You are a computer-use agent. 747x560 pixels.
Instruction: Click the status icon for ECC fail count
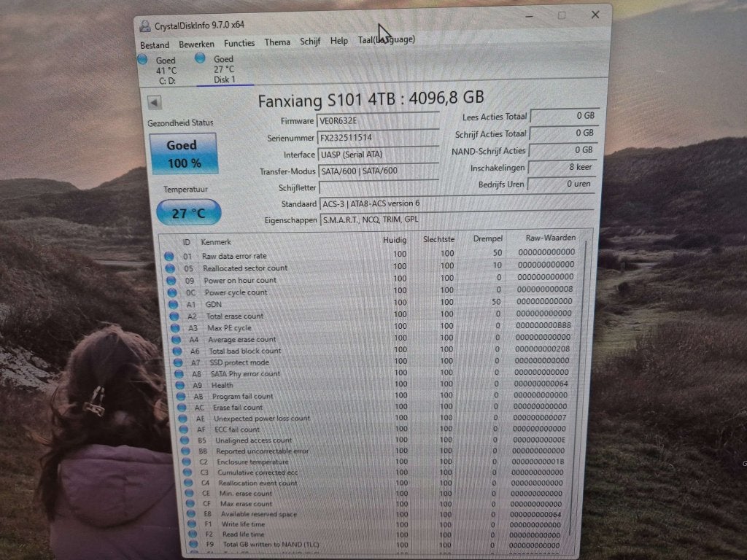(x=184, y=429)
